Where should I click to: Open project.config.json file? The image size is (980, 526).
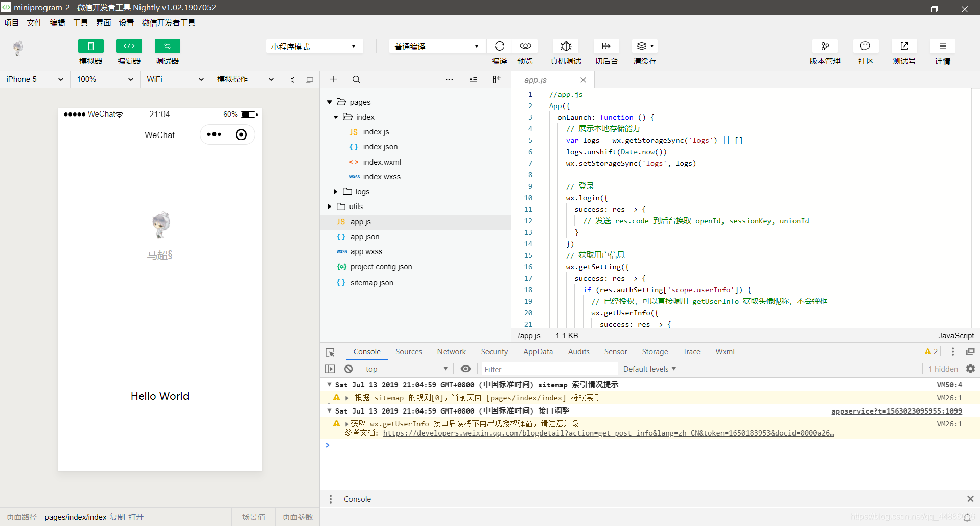tap(381, 267)
